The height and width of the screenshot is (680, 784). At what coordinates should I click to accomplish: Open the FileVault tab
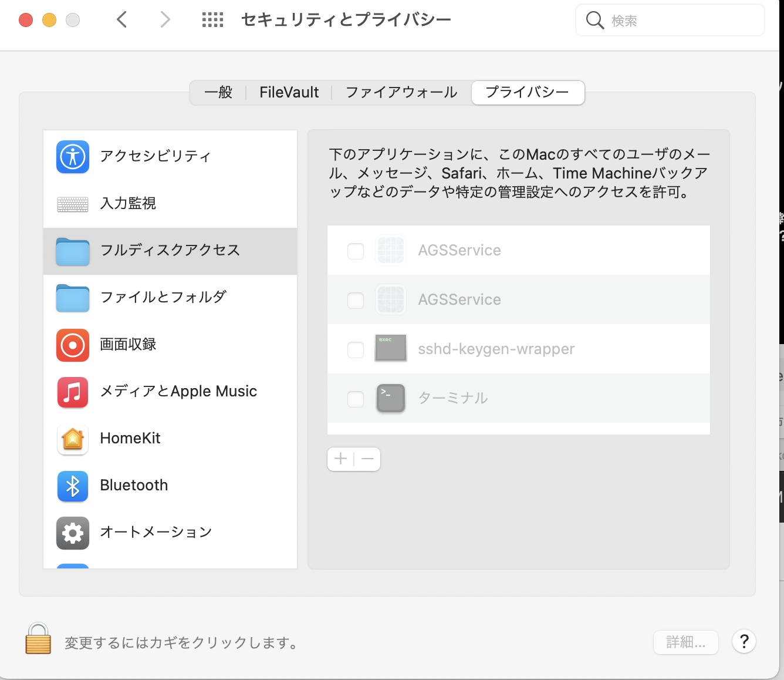coord(289,92)
